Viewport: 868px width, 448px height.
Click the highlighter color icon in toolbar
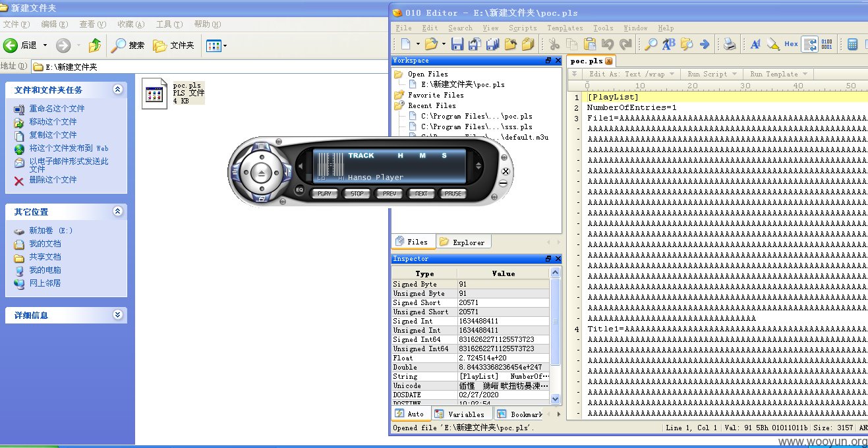773,44
